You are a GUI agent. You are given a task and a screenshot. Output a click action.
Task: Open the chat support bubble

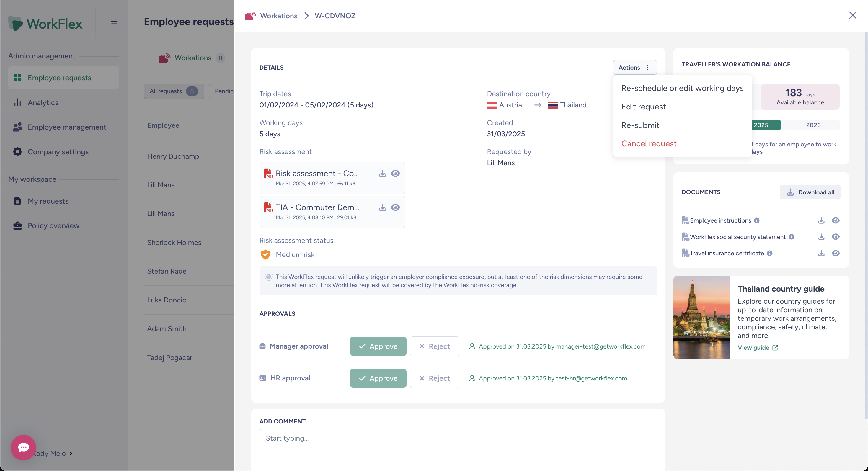tap(23, 447)
